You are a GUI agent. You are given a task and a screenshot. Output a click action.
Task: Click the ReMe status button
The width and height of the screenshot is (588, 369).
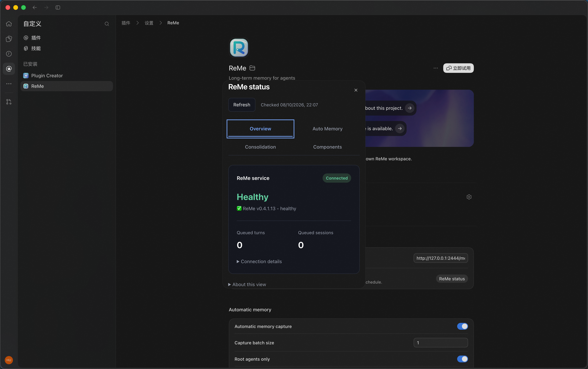tap(452, 279)
